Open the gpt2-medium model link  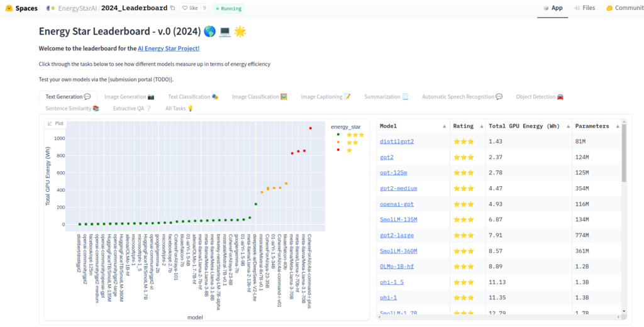[x=398, y=188]
